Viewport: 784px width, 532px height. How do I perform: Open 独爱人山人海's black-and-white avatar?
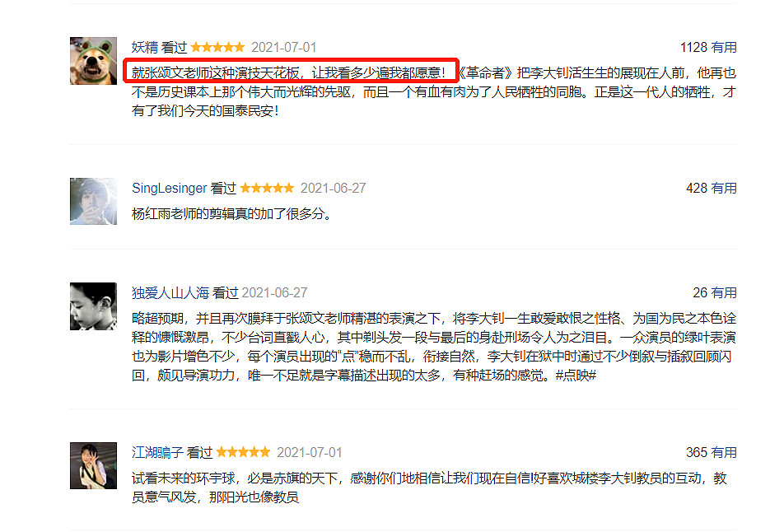point(94,306)
